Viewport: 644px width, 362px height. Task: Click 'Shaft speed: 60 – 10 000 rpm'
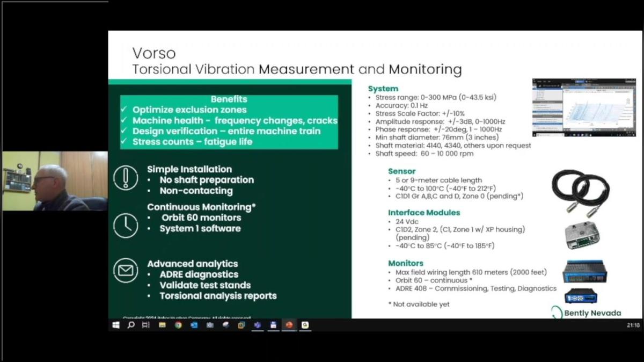click(424, 154)
